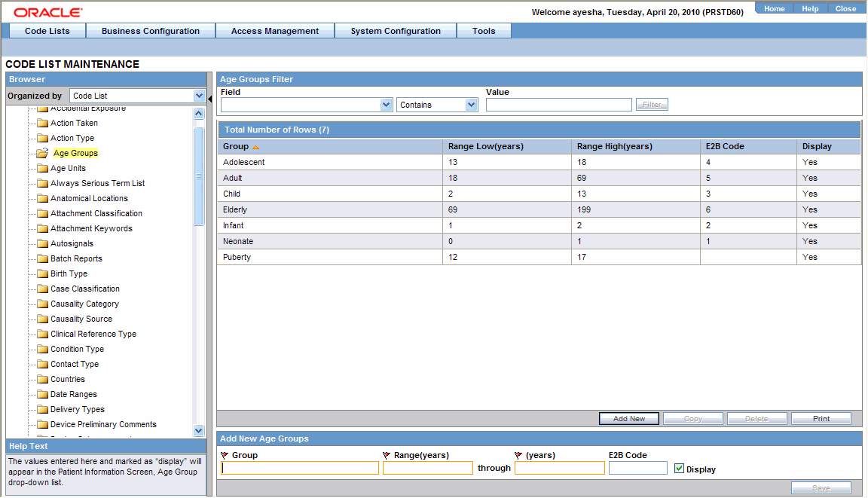Image resolution: width=868 pixels, height=498 pixels.
Task: Open the System Configuration menu
Action: [396, 31]
